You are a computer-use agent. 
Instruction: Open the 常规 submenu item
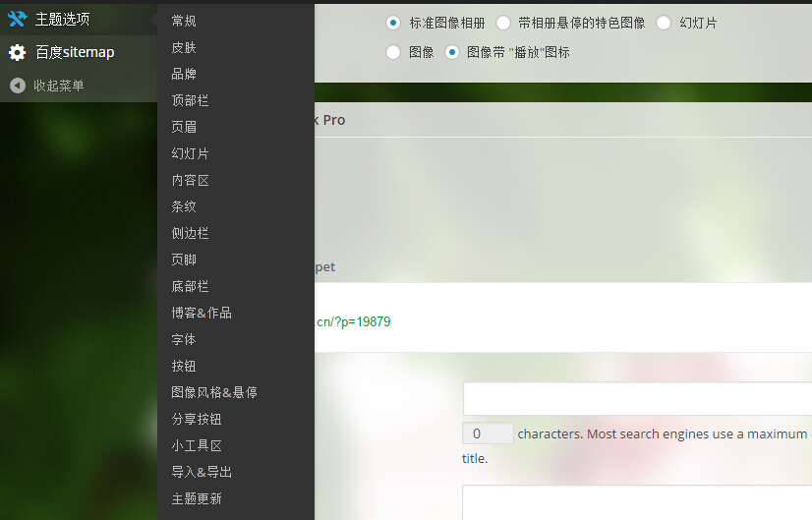pos(184,21)
